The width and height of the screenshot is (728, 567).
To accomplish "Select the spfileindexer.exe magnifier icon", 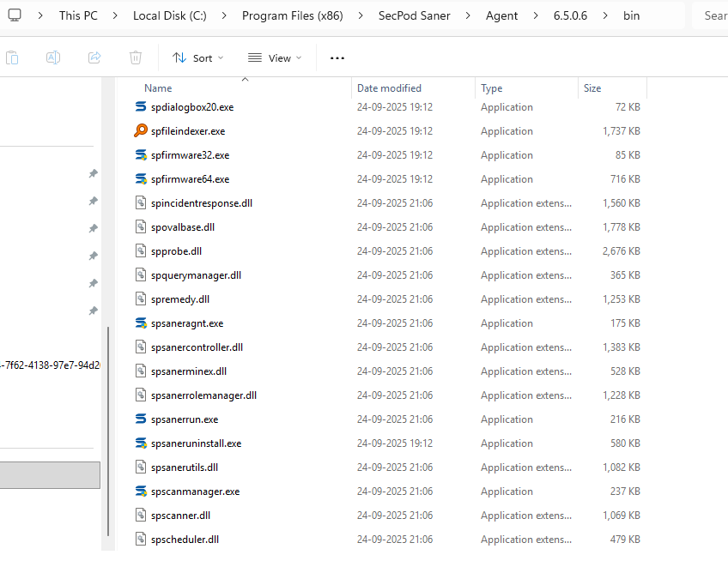I will point(141,131).
